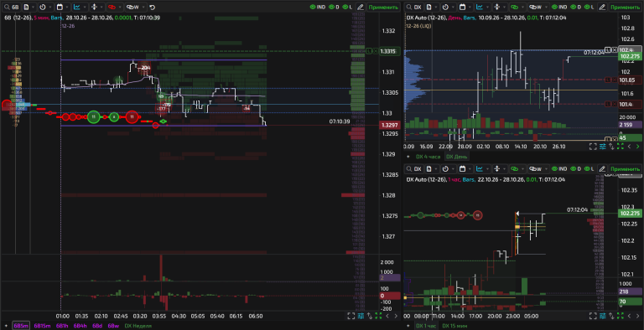Select the 6B5m tab
The width and height of the screenshot is (644, 330).
coord(21,326)
